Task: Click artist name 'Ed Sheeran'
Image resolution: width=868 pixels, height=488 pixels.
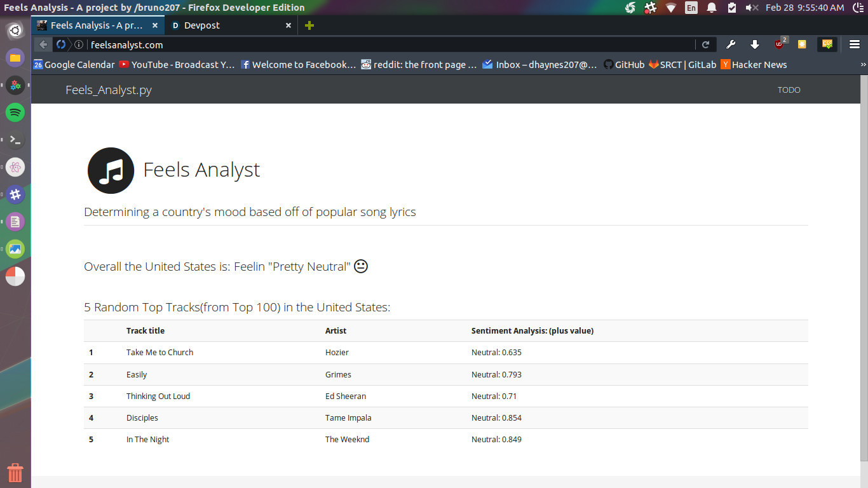Action: [346, 396]
